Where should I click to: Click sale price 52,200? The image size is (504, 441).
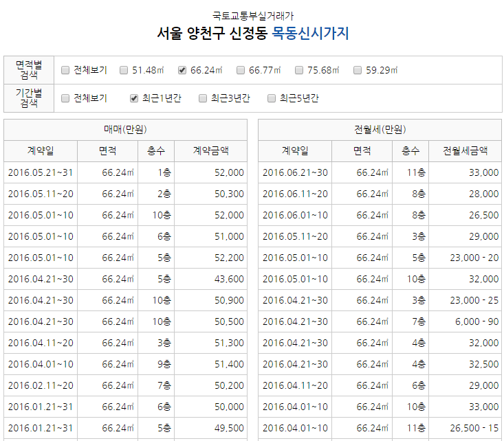[229, 258]
